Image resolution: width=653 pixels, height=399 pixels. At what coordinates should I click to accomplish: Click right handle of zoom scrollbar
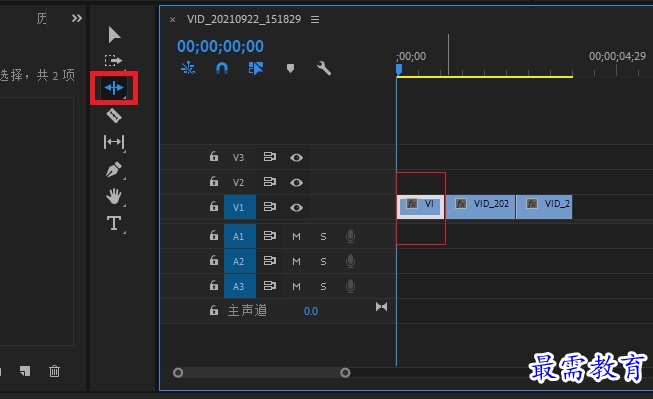point(345,373)
